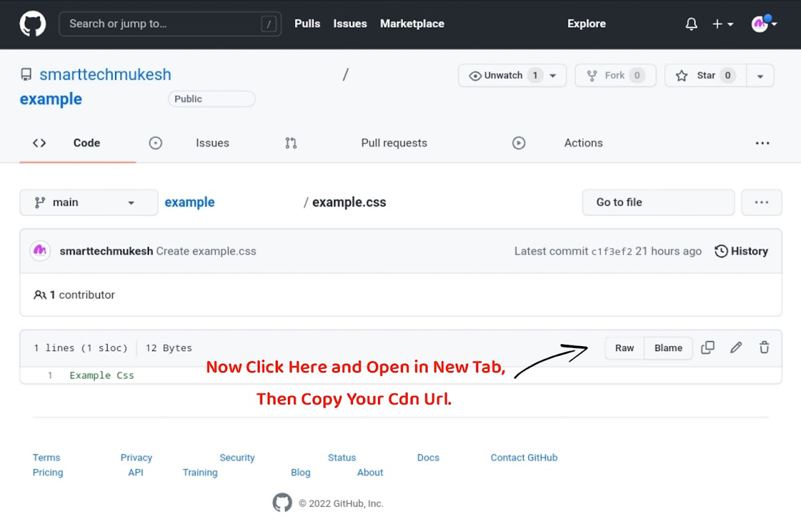Open the notifications bell
Viewport: 801px width, 532px height.
tap(691, 24)
